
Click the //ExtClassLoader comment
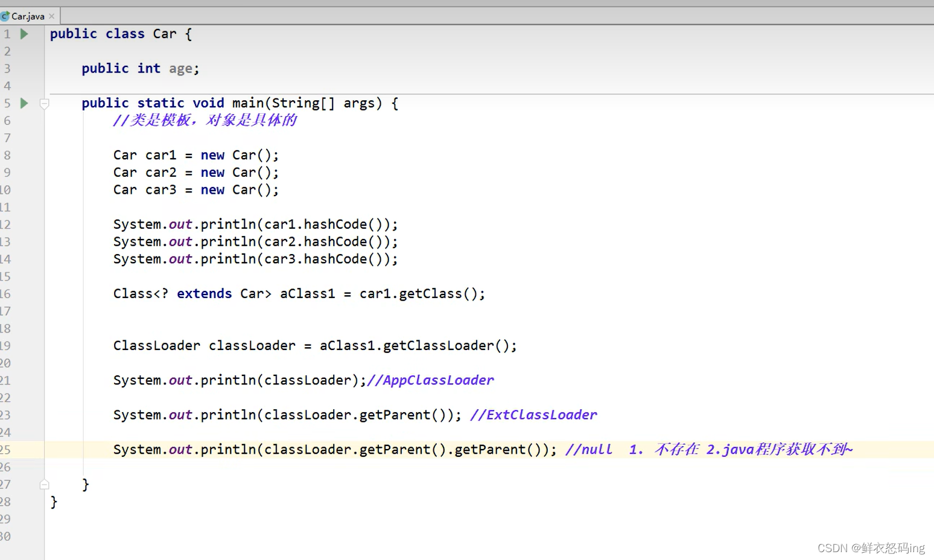pyautogui.click(x=533, y=415)
